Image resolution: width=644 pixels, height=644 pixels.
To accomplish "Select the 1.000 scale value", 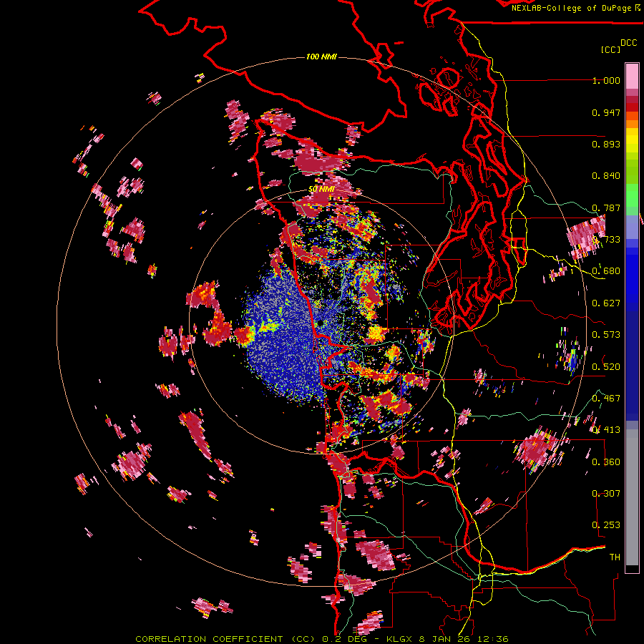I will point(606,80).
